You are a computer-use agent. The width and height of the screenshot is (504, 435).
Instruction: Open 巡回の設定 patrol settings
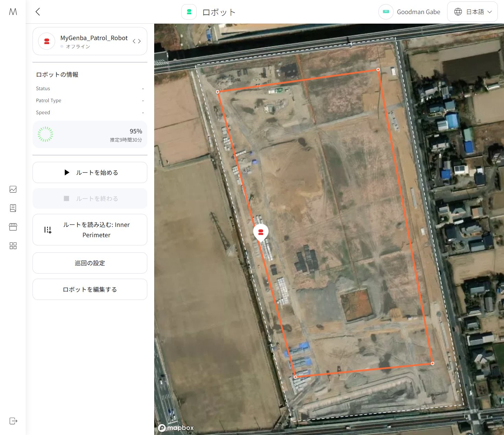click(90, 263)
